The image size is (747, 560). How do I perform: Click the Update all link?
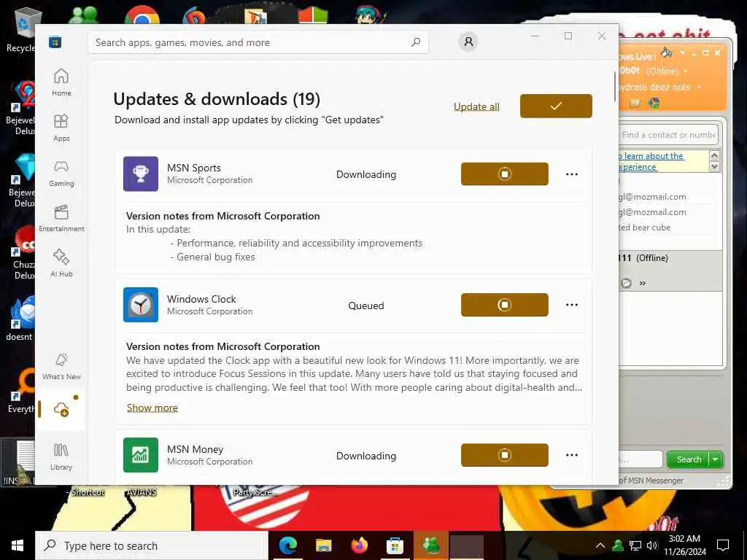coord(476,106)
